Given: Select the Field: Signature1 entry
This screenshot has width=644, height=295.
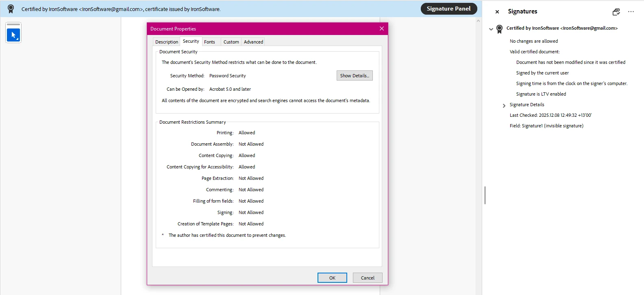Looking at the screenshot, I should point(546,126).
